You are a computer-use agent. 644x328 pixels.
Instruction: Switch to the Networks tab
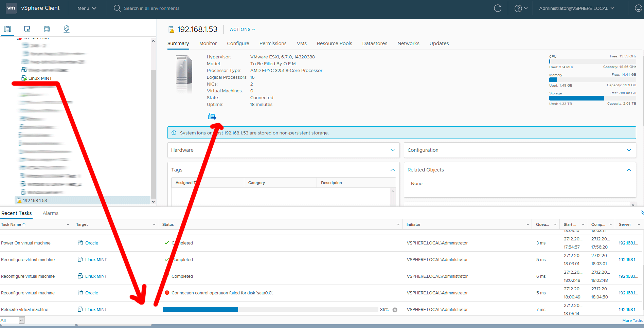[x=408, y=43]
